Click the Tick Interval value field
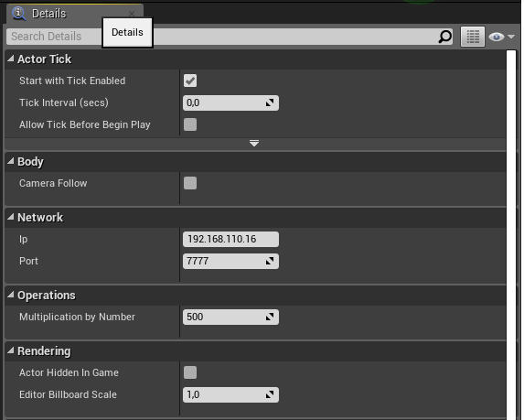524x420 pixels. tap(230, 102)
